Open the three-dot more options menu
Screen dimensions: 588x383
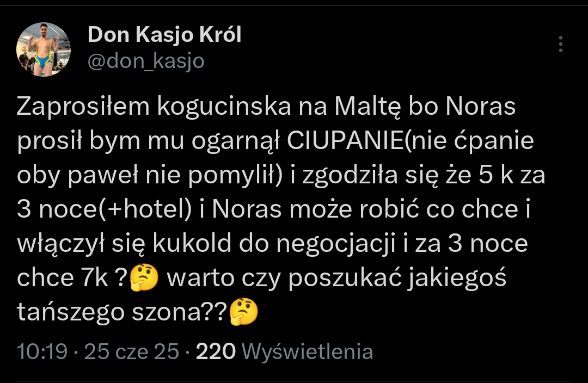coord(561,44)
